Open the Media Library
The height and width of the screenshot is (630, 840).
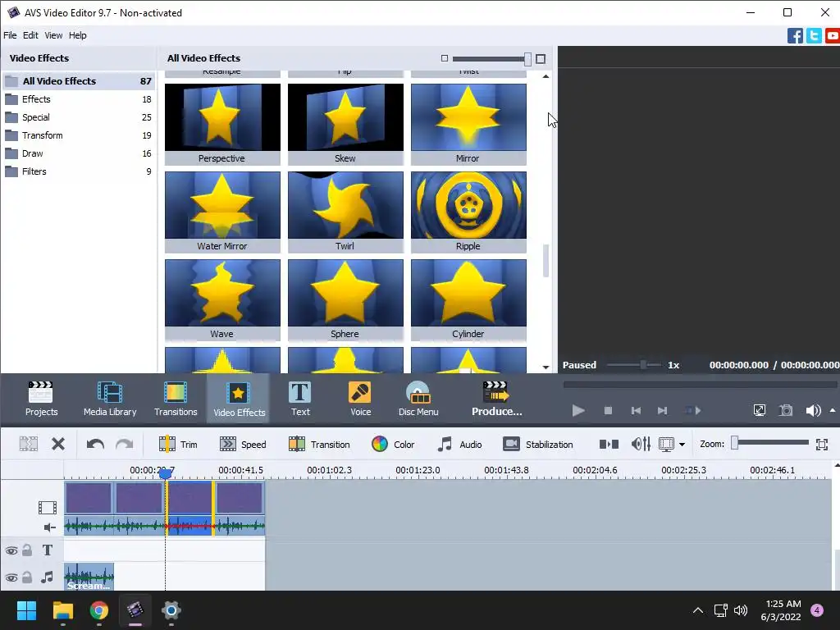click(x=110, y=399)
